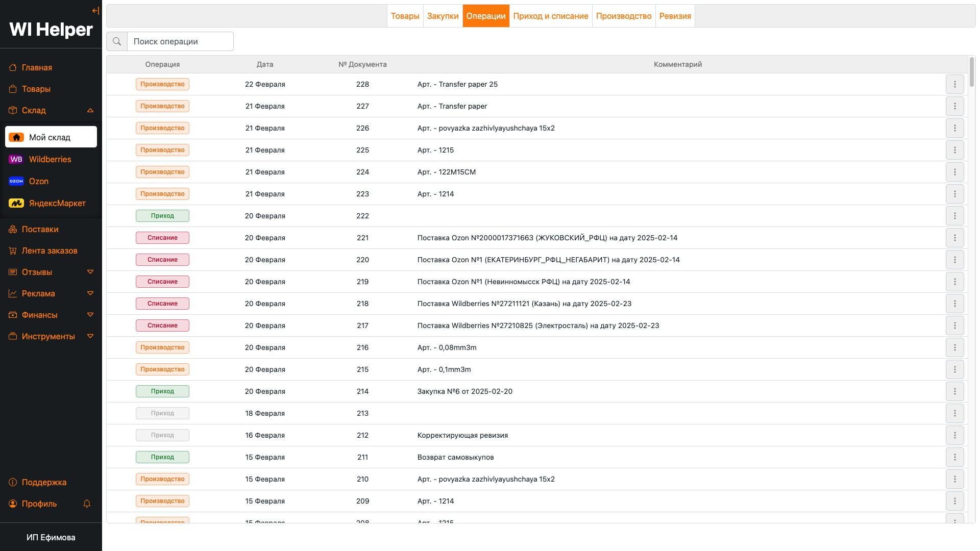
Task: Click the search magnifier icon
Action: [117, 41]
